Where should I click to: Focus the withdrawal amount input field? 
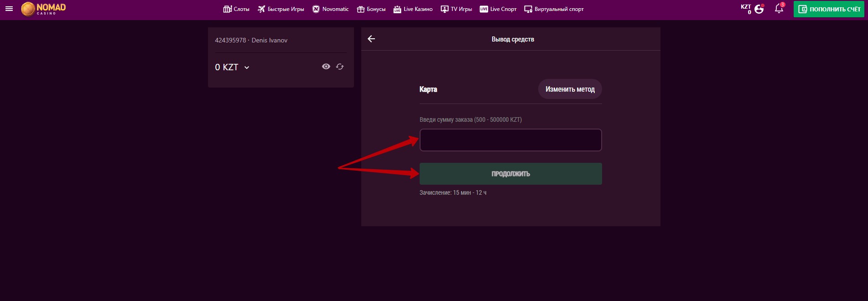[x=511, y=140]
